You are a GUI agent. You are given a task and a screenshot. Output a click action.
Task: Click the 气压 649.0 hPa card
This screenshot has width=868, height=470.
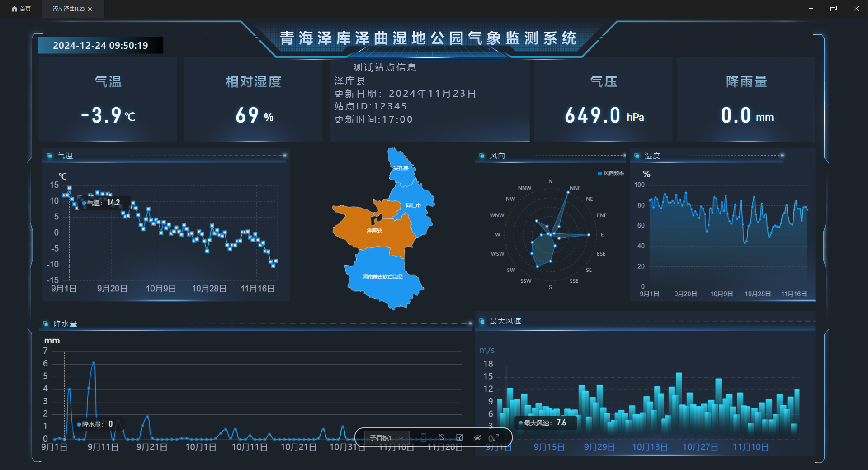pos(604,100)
